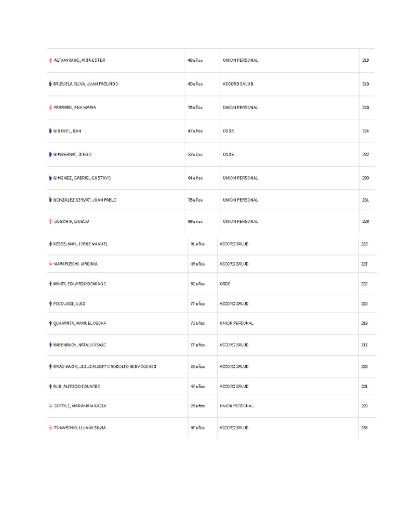Click the male icon beside Brizuela Oliva
The width and height of the screenshot is (399, 532).
(x=50, y=84)
